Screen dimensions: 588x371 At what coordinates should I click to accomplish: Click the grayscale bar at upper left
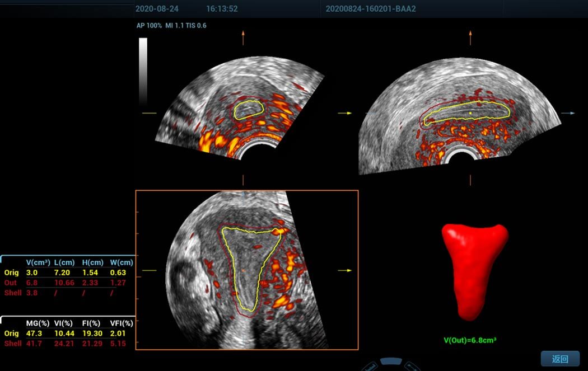click(x=143, y=70)
